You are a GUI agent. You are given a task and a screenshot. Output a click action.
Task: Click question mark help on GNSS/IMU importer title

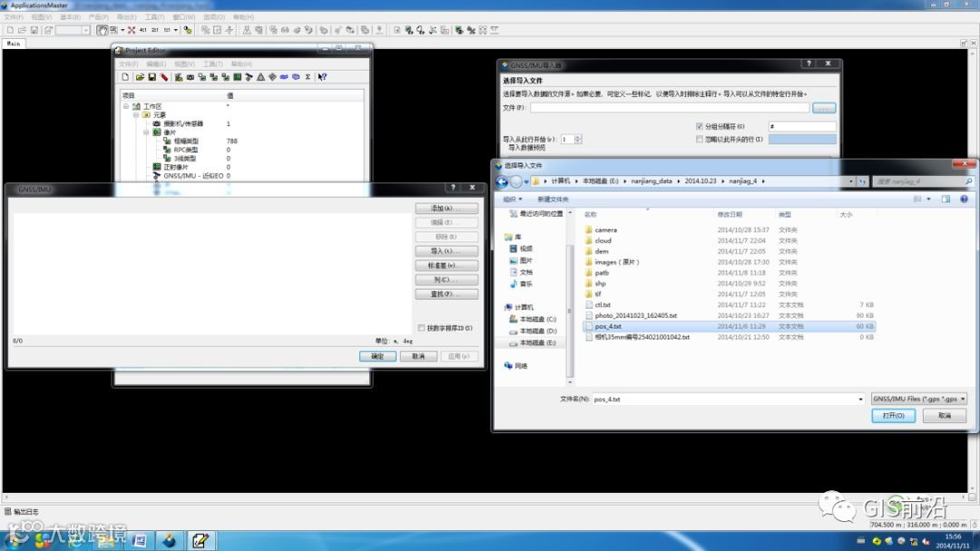click(x=808, y=64)
